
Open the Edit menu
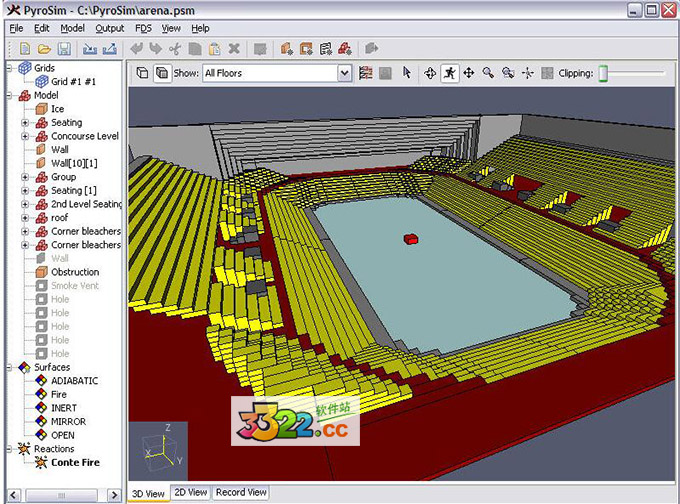[42, 28]
